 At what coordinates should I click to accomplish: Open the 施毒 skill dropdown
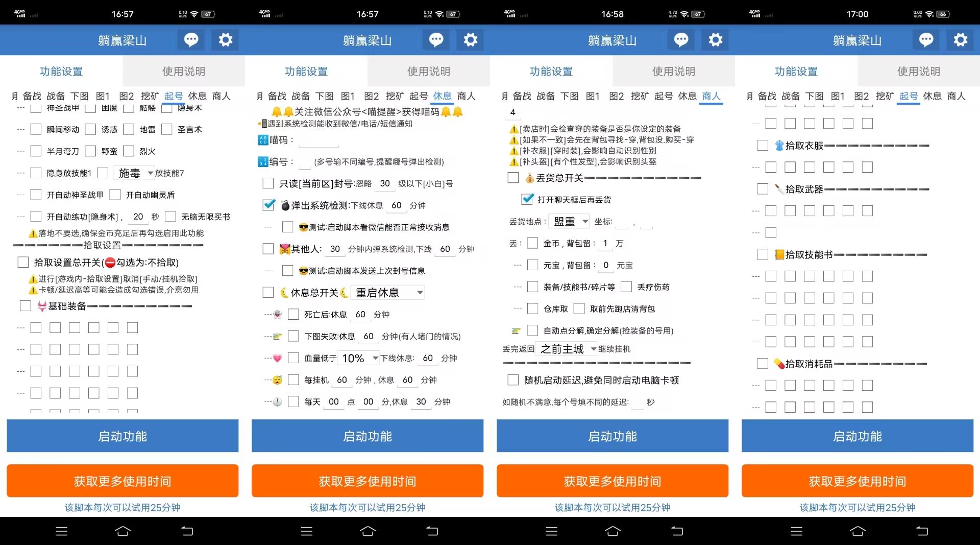click(134, 173)
